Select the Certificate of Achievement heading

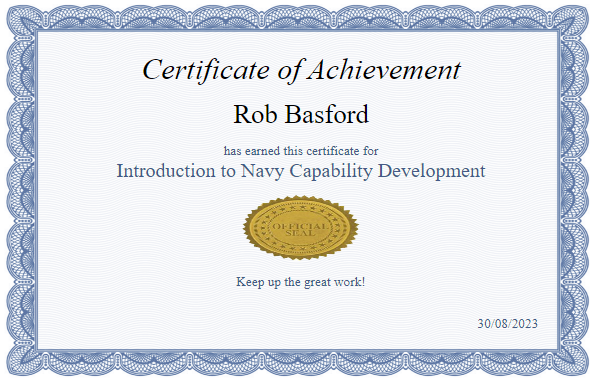(302, 70)
